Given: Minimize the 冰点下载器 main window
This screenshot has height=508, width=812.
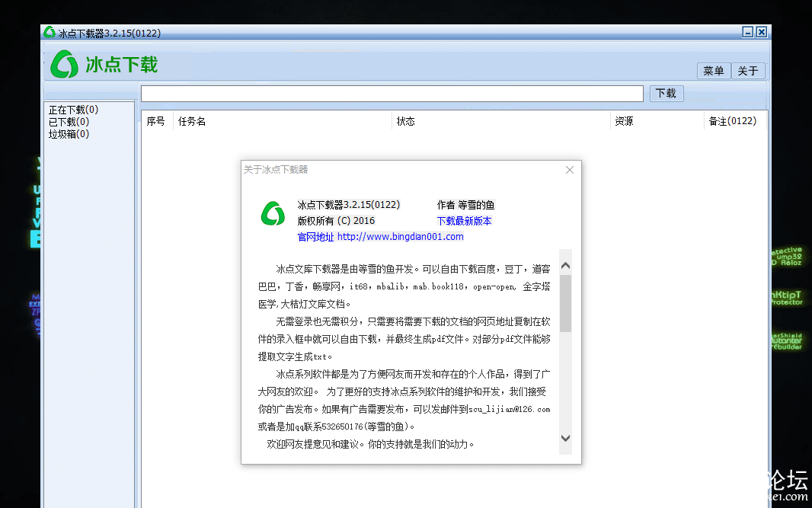Looking at the screenshot, I should 748,32.
